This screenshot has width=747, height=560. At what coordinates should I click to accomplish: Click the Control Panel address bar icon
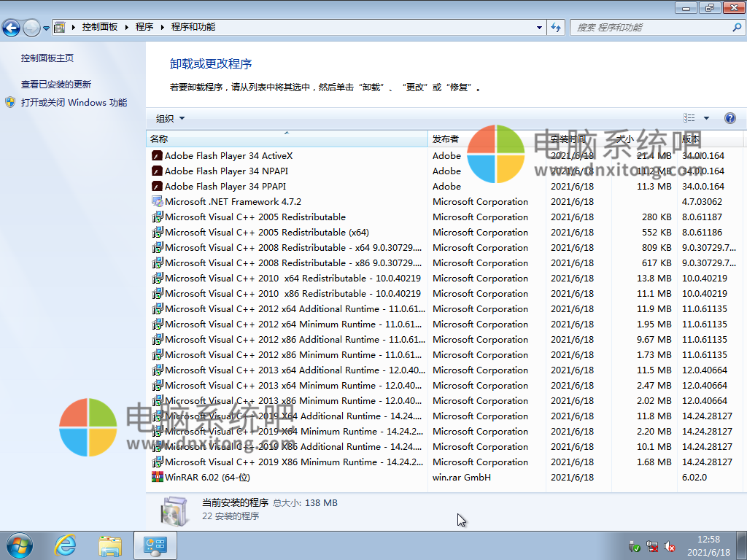[x=60, y=27]
